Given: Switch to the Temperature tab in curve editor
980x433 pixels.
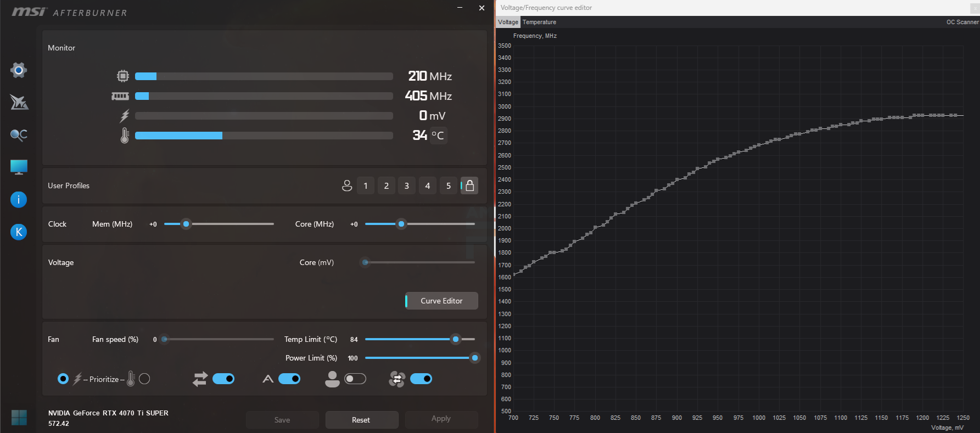Looking at the screenshot, I should [539, 22].
